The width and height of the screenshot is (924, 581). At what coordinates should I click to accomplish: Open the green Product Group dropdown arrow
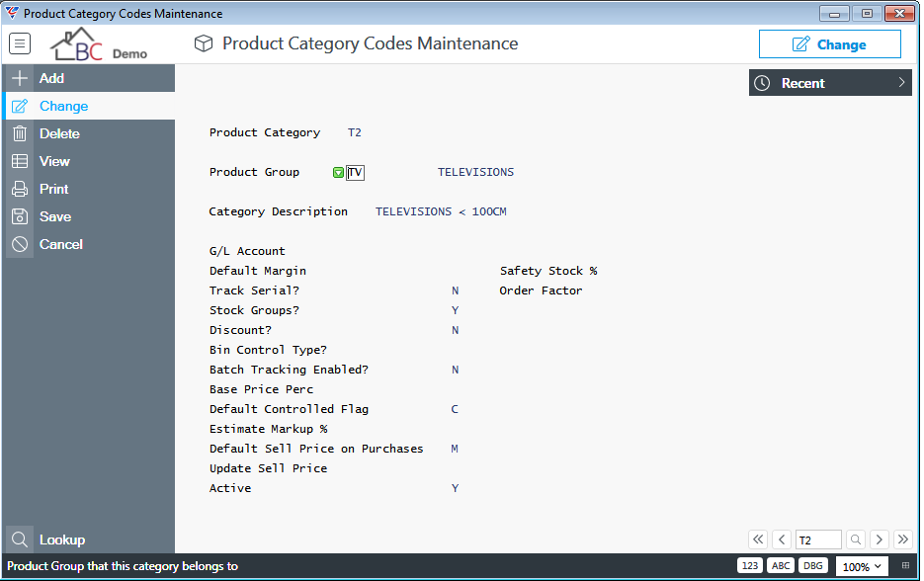point(338,173)
